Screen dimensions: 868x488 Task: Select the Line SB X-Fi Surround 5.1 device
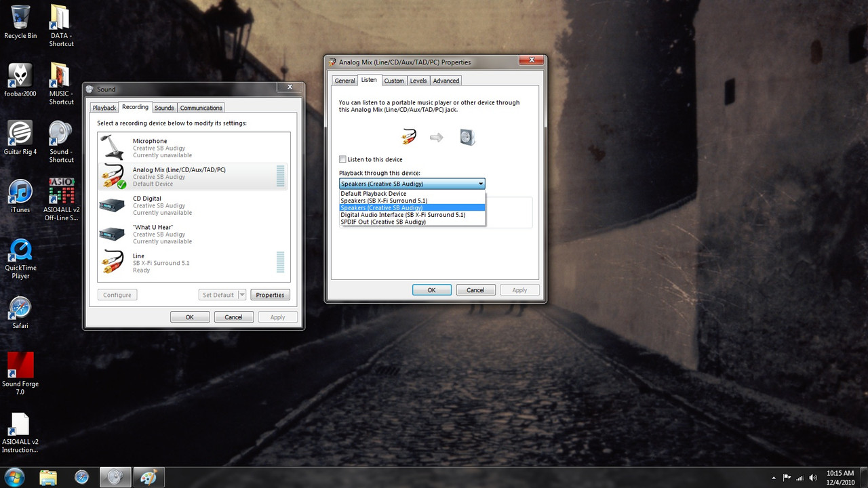193,262
